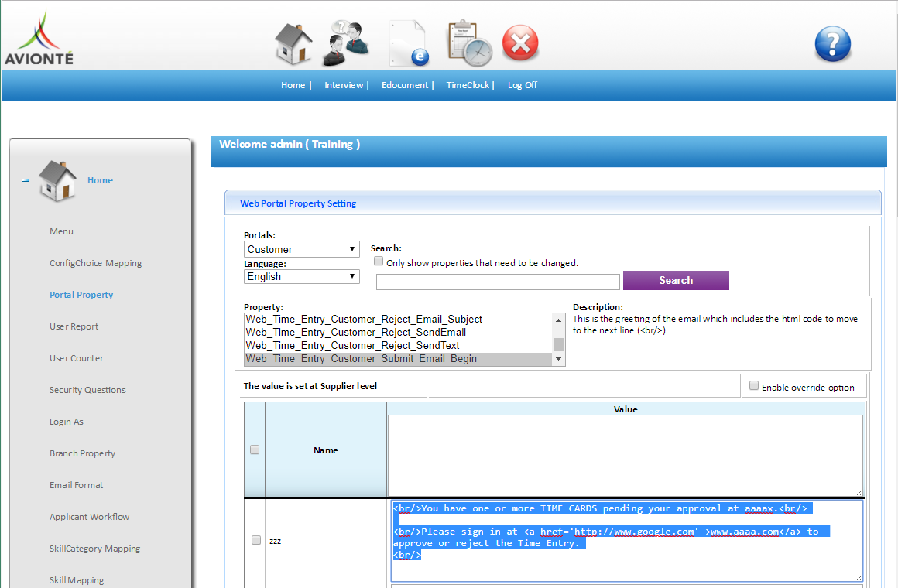Select Web_Time_Entry_Customer_Reject_Email_Subject property
The height and width of the screenshot is (588, 898).
397,320
